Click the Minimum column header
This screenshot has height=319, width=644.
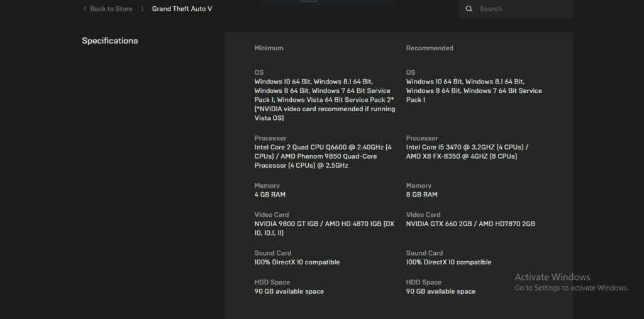(x=269, y=48)
